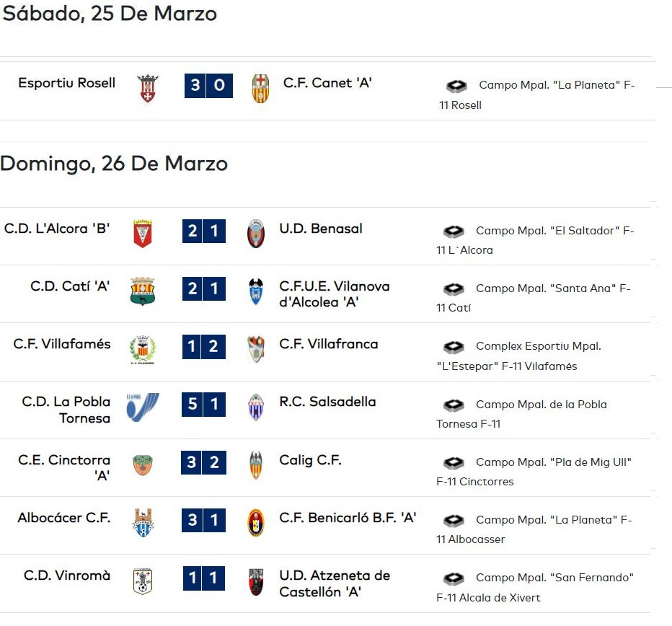Click the C.D. La Pobla Tornesa blue logo
The width and height of the screenshot is (672, 626).
coord(143,407)
